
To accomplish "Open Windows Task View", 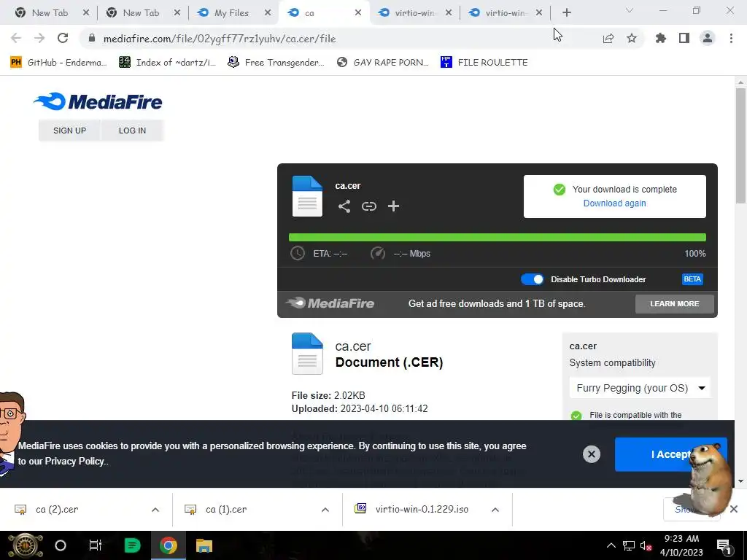I will click(96, 545).
